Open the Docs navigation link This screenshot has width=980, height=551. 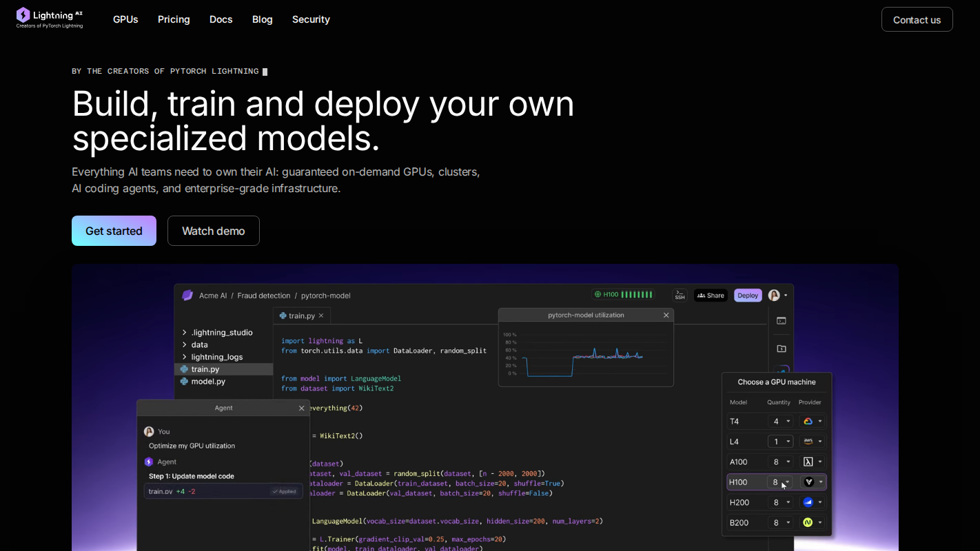tap(221, 19)
